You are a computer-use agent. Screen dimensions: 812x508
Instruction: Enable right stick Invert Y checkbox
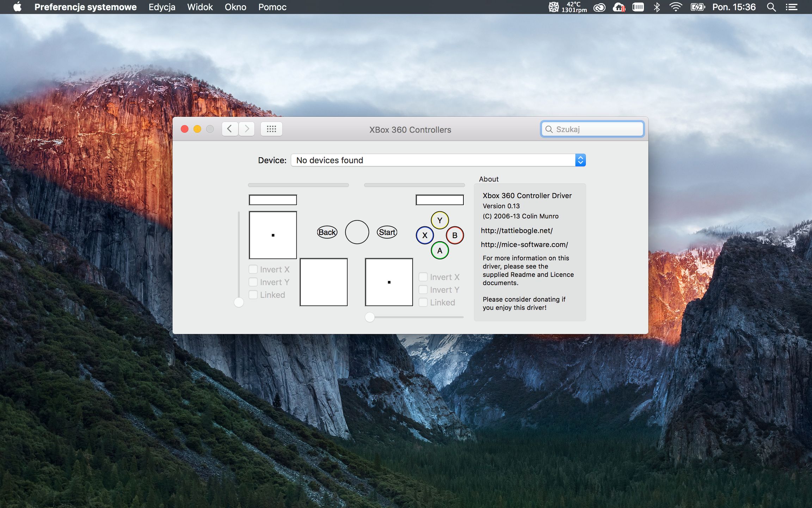(x=423, y=290)
